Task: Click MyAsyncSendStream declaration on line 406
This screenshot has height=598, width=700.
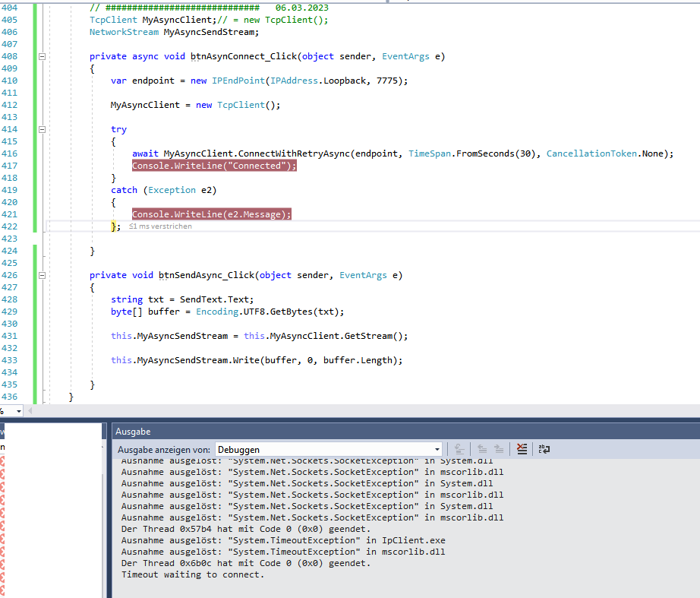Action: [x=209, y=32]
